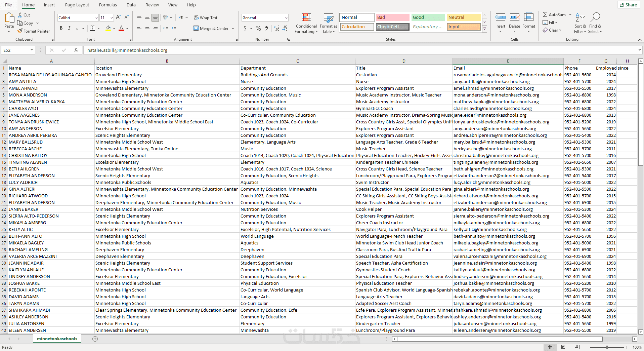Click Decrease Indent icon
Screen dimensions: 644x351
click(x=166, y=28)
